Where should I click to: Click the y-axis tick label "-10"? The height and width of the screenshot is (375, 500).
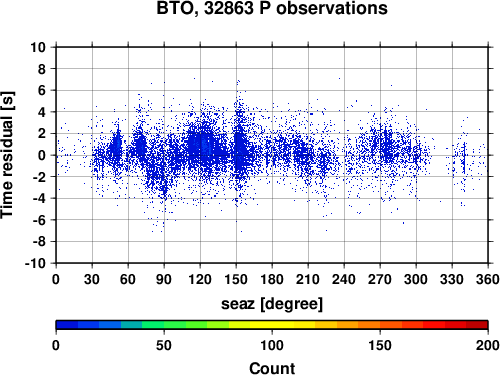(35, 263)
